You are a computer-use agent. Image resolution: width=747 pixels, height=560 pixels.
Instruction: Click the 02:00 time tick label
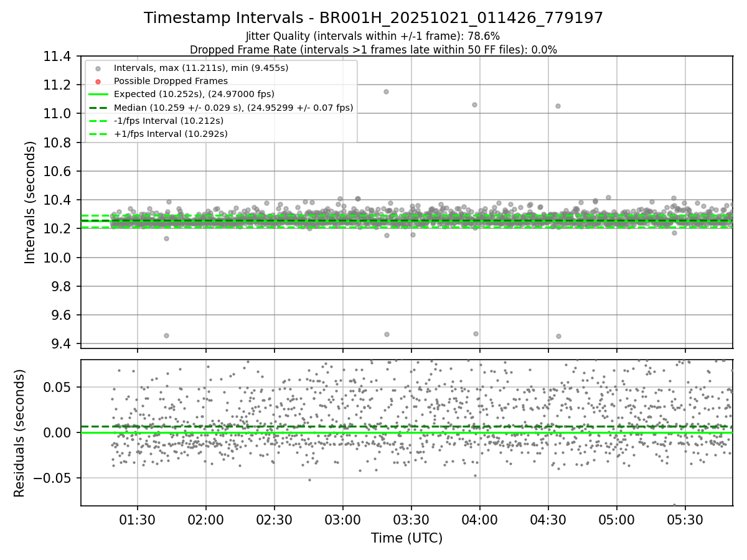(205, 519)
